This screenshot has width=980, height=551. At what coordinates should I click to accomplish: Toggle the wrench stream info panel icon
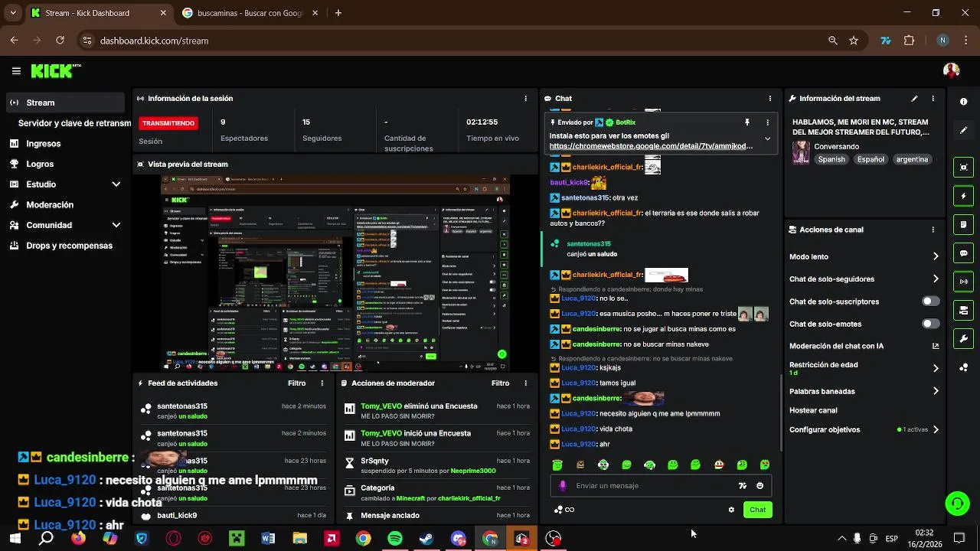[963, 338]
